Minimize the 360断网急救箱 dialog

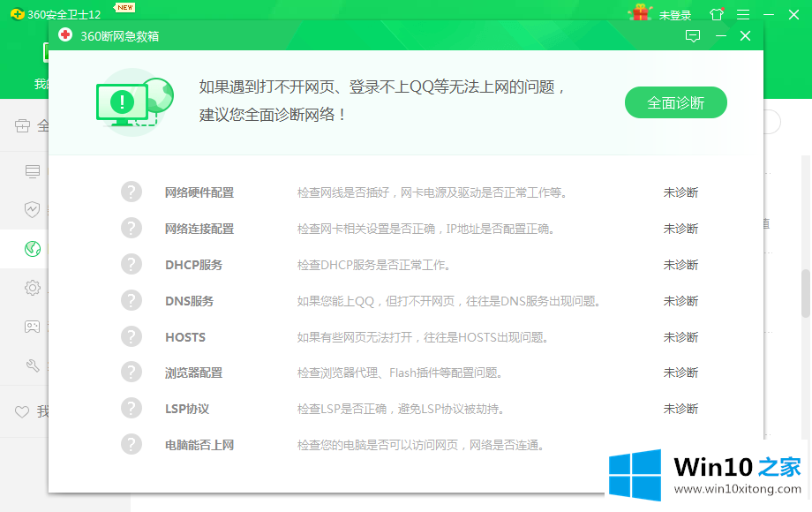[x=720, y=35]
